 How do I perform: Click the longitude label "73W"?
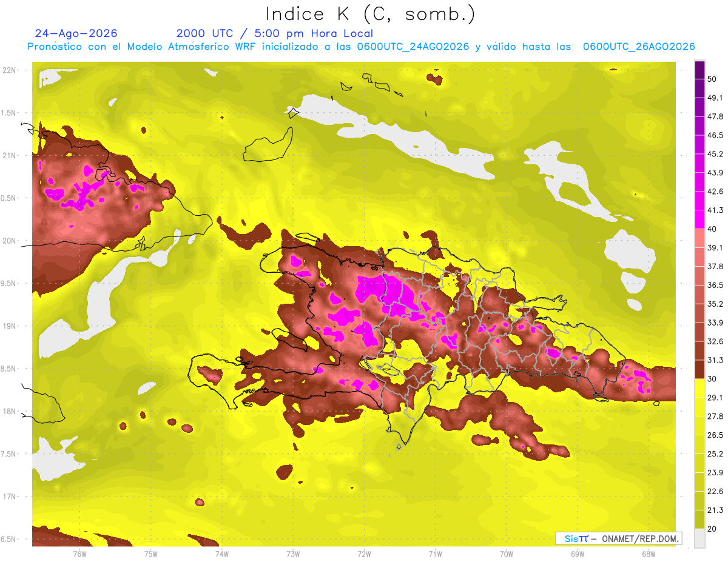293,554
